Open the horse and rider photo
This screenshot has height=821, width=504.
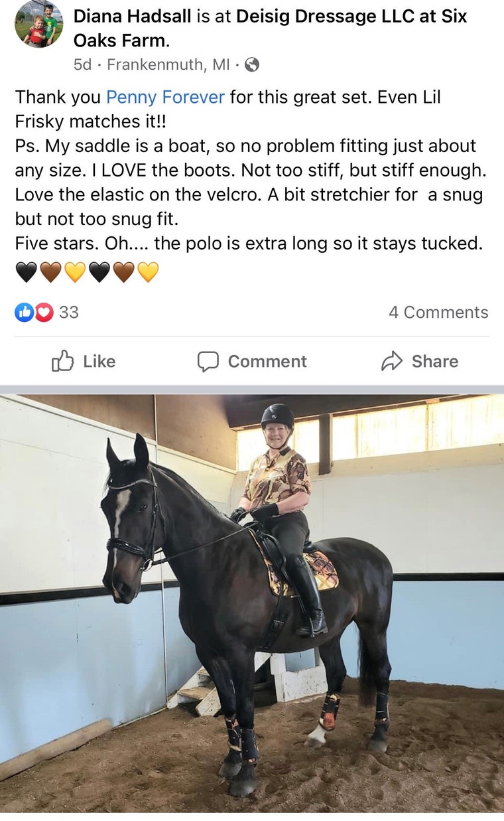[x=252, y=603]
